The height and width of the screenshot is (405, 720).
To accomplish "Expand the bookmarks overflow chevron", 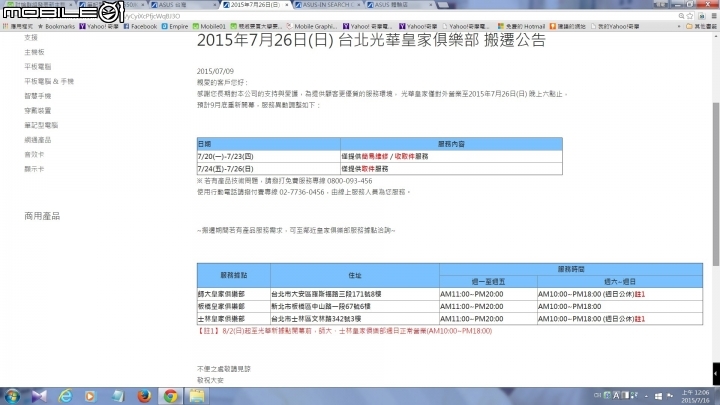I will tap(679, 27).
